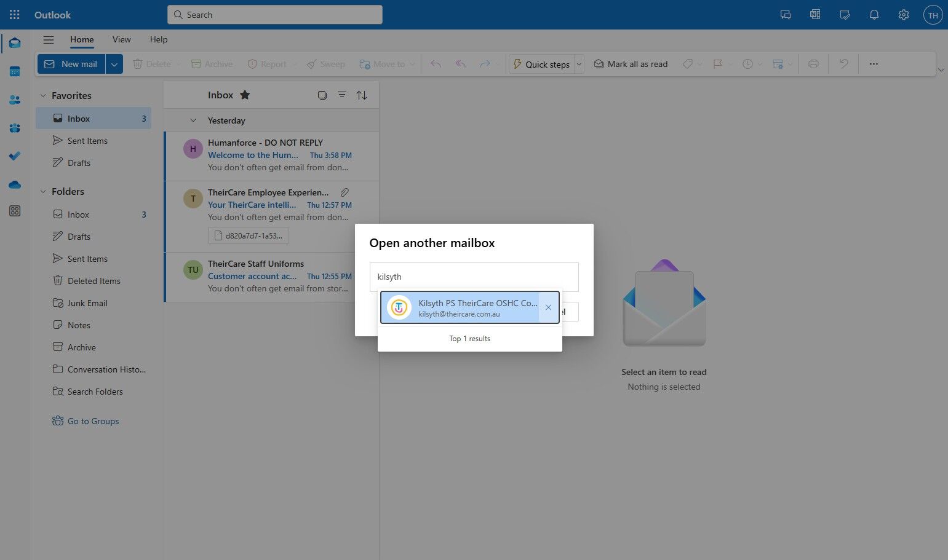The height and width of the screenshot is (560, 948).
Task: Open Junk Email folder
Action: tap(94, 303)
